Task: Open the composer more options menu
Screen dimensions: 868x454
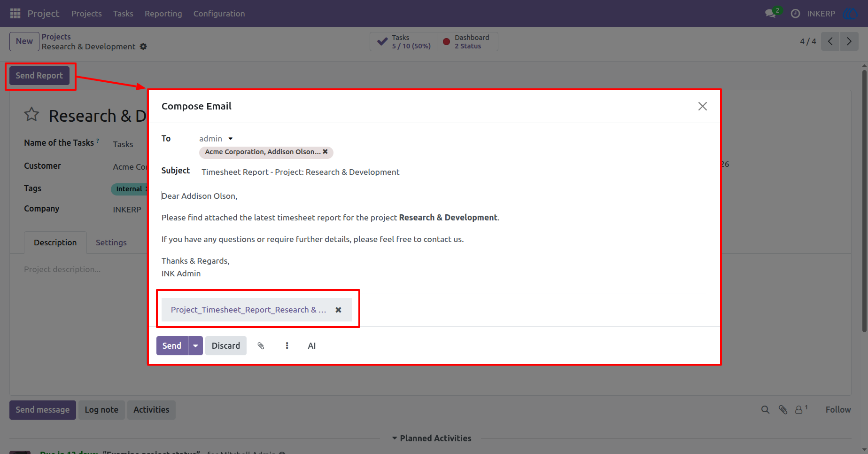Action: [x=287, y=346]
